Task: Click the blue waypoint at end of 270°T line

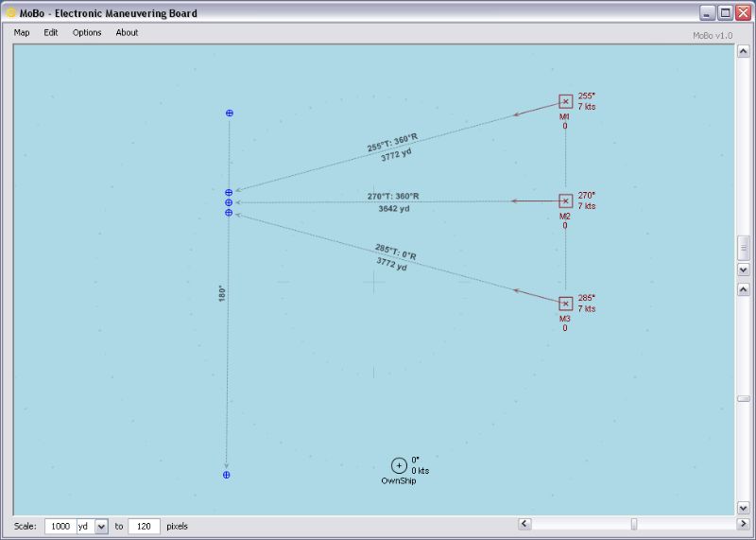Action: (x=229, y=202)
